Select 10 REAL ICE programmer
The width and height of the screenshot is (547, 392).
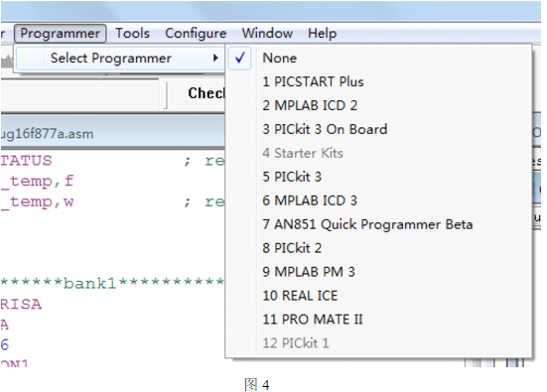click(x=379, y=296)
